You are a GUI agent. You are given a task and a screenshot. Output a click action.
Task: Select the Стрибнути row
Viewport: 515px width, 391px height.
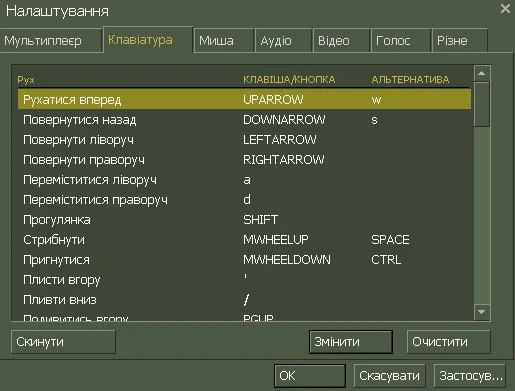[244, 240]
